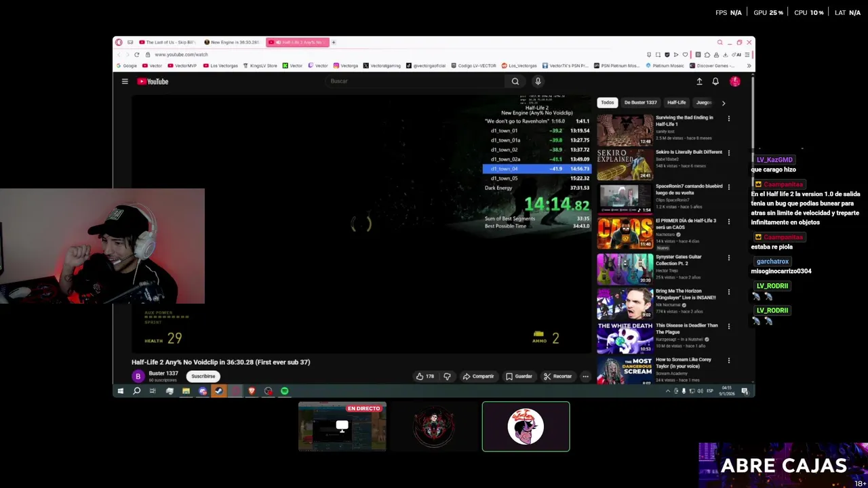Open the Spotify taskbar icon

[x=285, y=391]
